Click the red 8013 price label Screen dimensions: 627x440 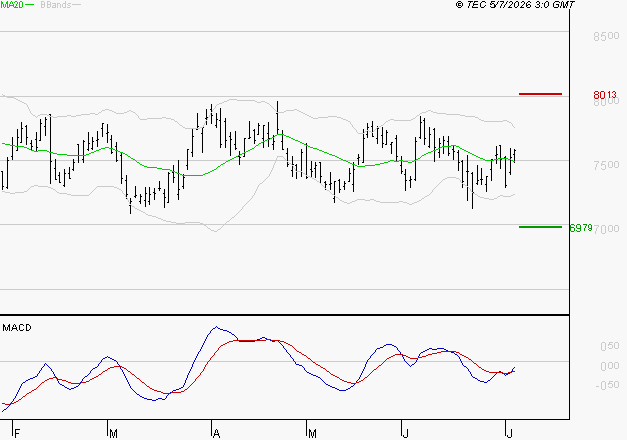tap(605, 95)
